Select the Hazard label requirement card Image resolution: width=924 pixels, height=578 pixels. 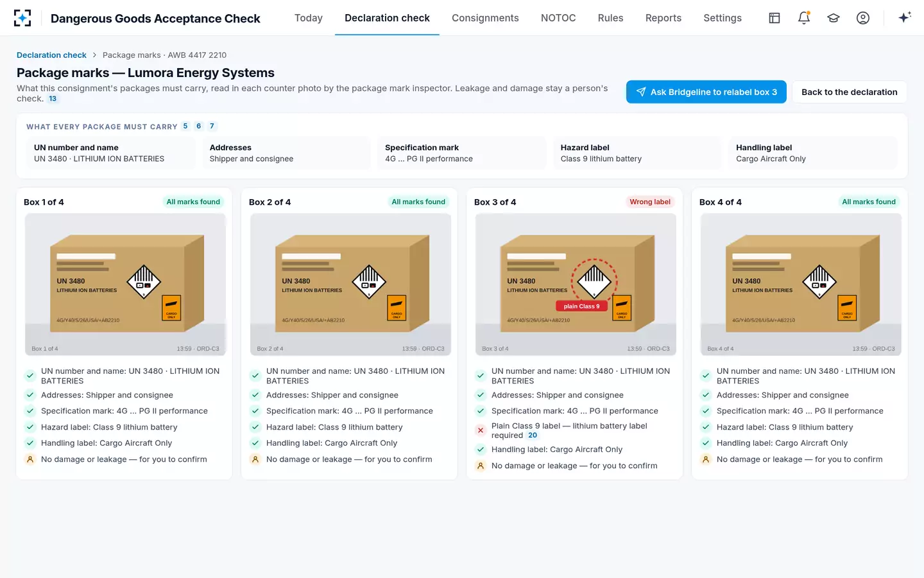tap(637, 153)
